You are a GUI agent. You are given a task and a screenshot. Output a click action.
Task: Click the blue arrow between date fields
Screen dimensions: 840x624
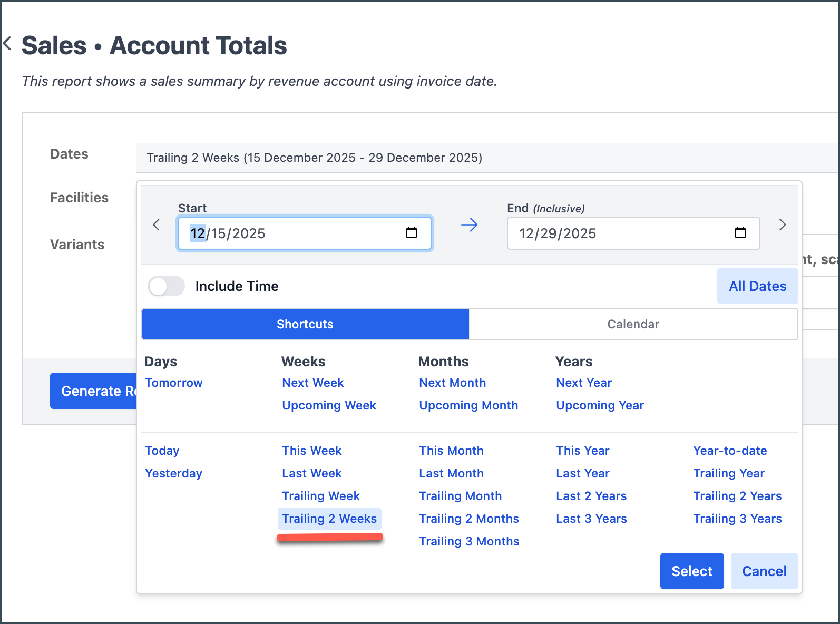tap(469, 225)
